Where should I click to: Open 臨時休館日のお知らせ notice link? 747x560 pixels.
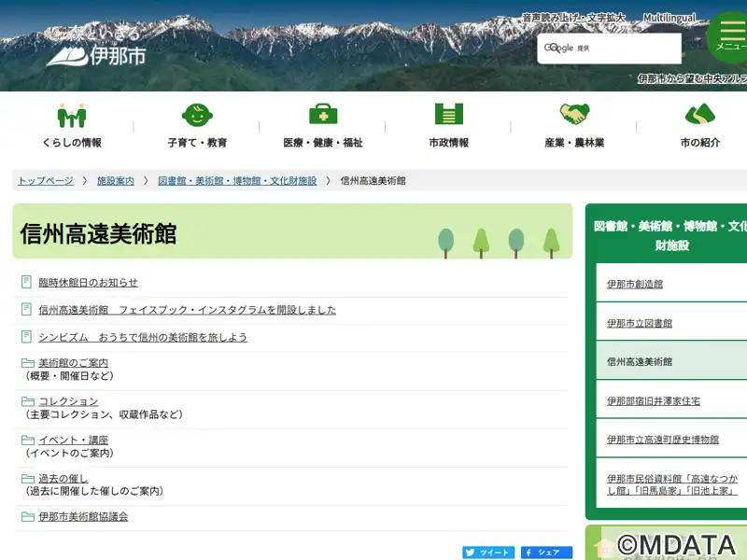point(88,283)
